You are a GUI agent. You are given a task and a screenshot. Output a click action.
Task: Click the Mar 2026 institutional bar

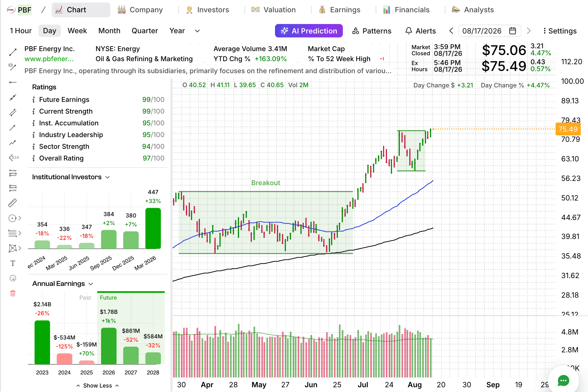coord(153,228)
